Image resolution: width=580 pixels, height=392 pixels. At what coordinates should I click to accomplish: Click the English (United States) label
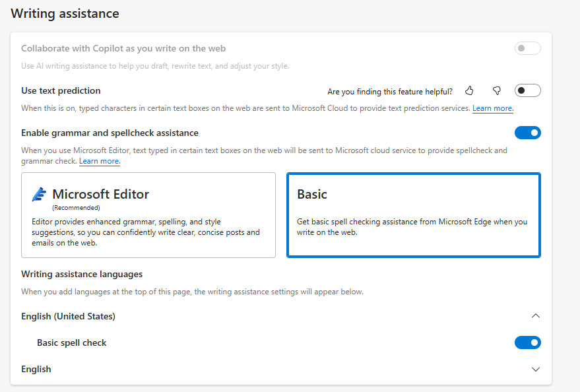[x=68, y=316]
